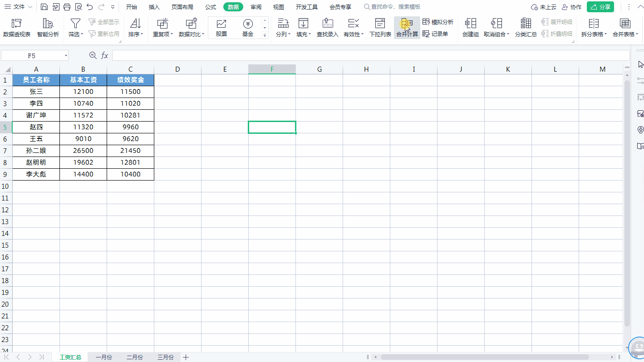The image size is (644, 362).
Task: Expand the 排序 sort dropdown
Action: pos(142,34)
